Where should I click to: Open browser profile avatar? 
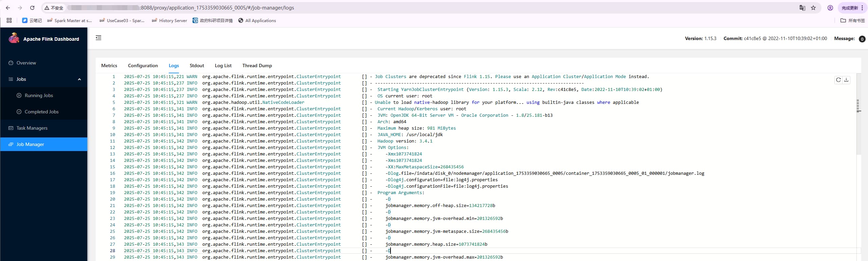coord(830,8)
